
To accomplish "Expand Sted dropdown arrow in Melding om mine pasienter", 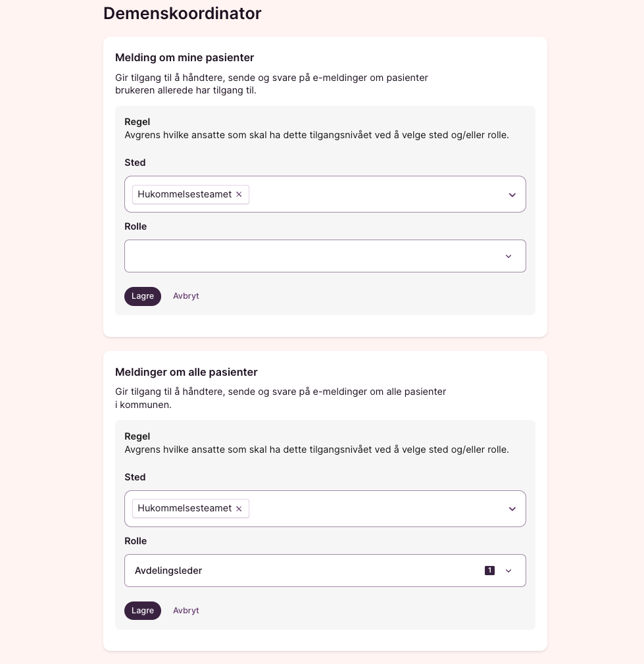I will click(x=512, y=195).
